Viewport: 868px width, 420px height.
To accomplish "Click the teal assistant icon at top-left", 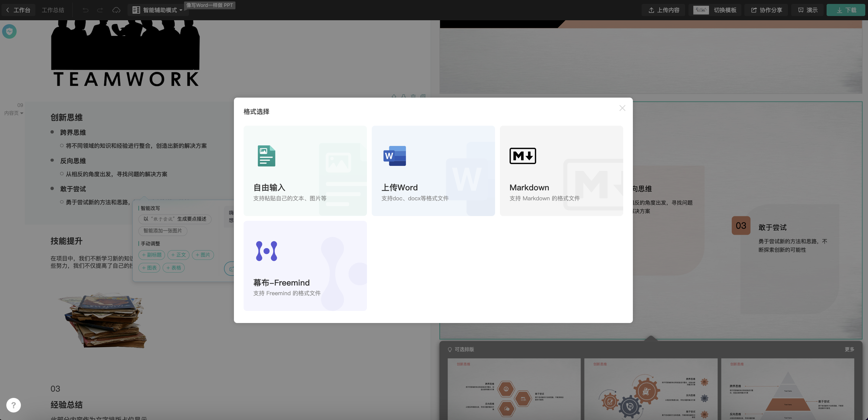I will click(9, 31).
